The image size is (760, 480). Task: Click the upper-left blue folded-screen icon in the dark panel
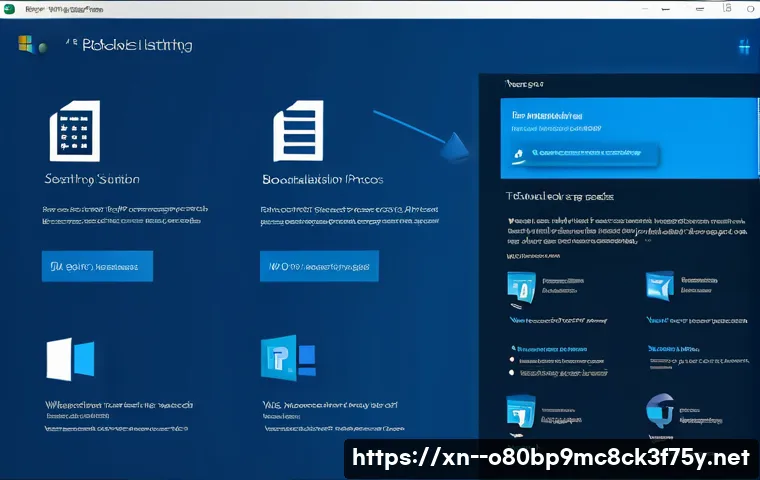click(x=522, y=288)
